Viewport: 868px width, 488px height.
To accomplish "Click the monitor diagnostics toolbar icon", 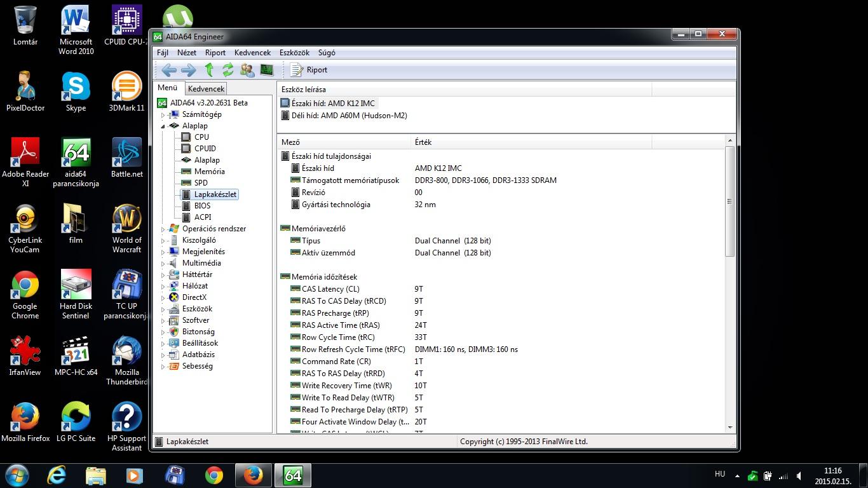I will 267,70.
